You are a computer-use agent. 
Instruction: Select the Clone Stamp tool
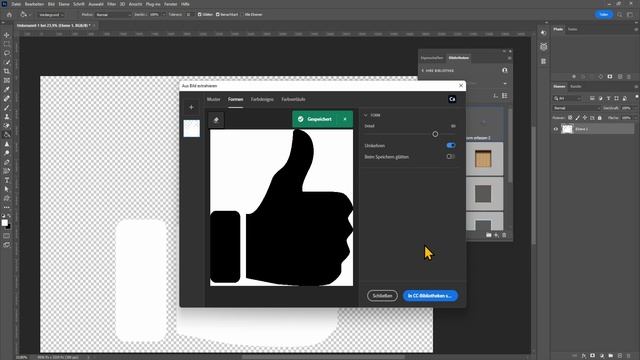[x=7, y=117]
